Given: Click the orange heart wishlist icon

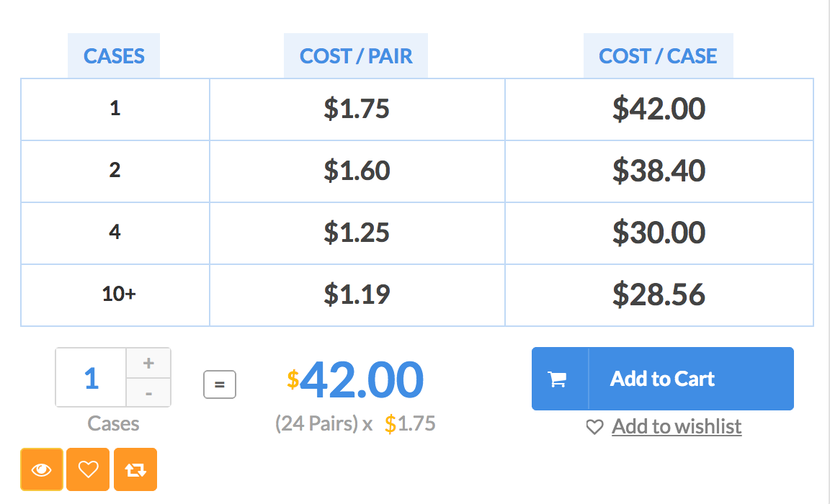Looking at the screenshot, I should tap(88, 469).
